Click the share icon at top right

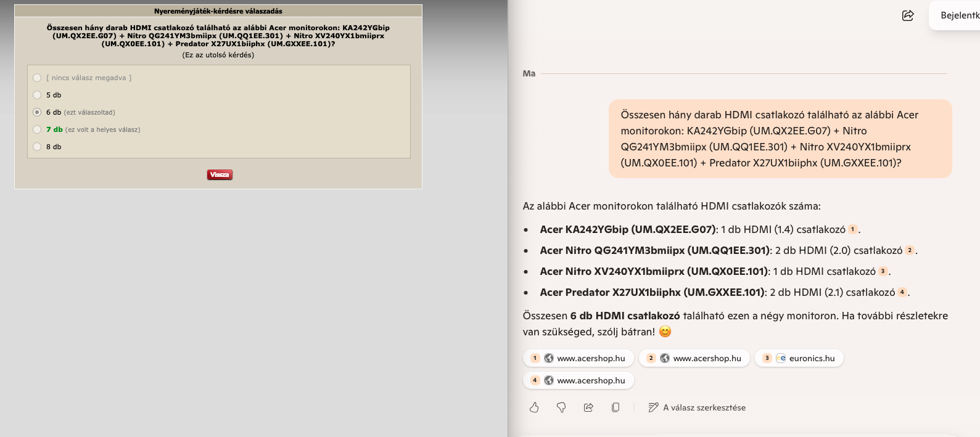[908, 15]
